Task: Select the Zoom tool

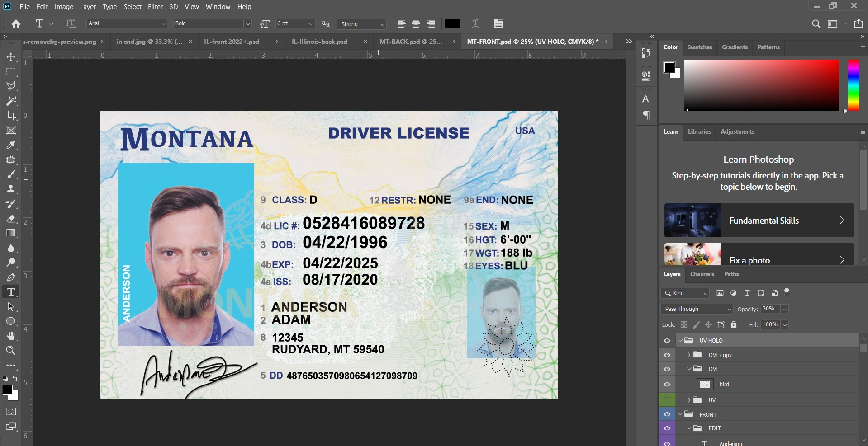Action: pos(11,351)
